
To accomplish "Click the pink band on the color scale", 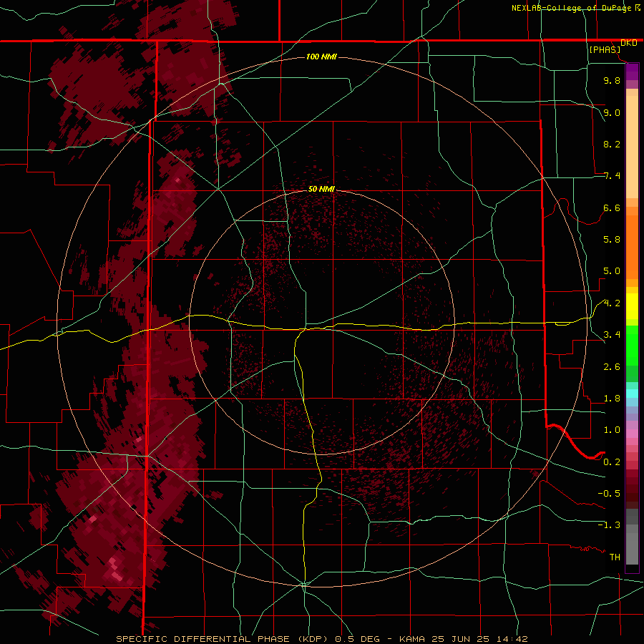I will click(632, 434).
